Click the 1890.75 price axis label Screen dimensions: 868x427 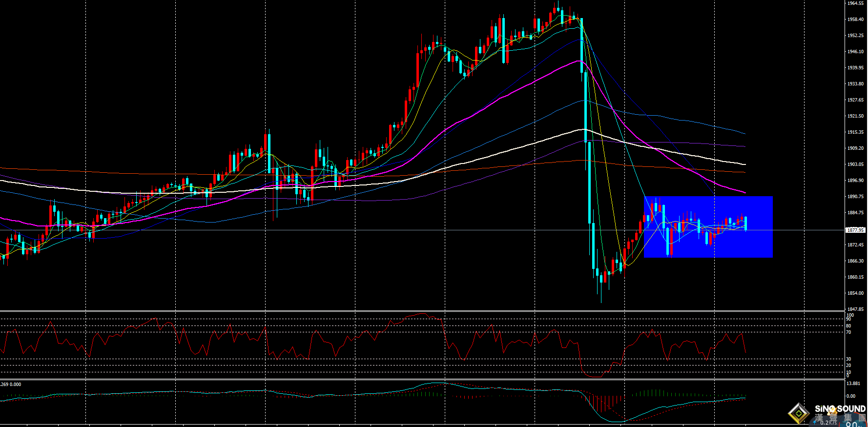coord(855,197)
